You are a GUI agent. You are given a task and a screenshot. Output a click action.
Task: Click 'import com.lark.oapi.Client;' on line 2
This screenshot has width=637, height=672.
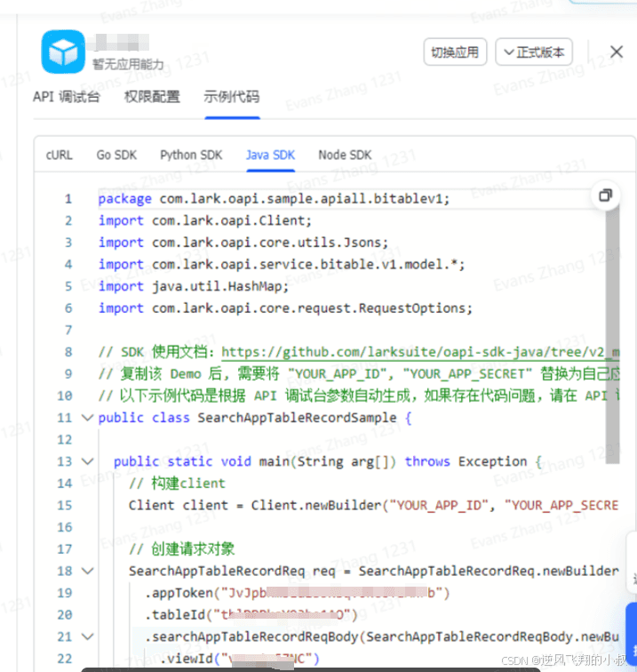204,220
